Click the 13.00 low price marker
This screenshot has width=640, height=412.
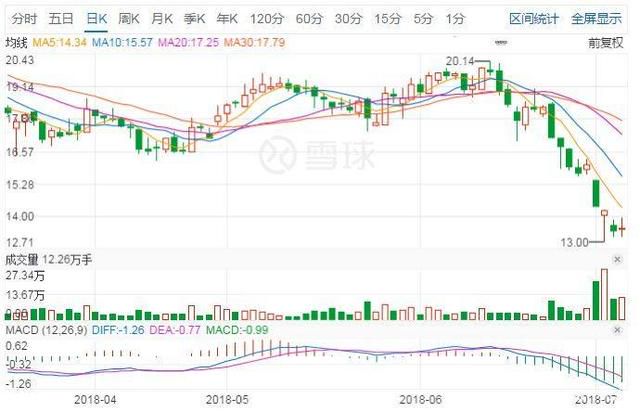click(574, 243)
